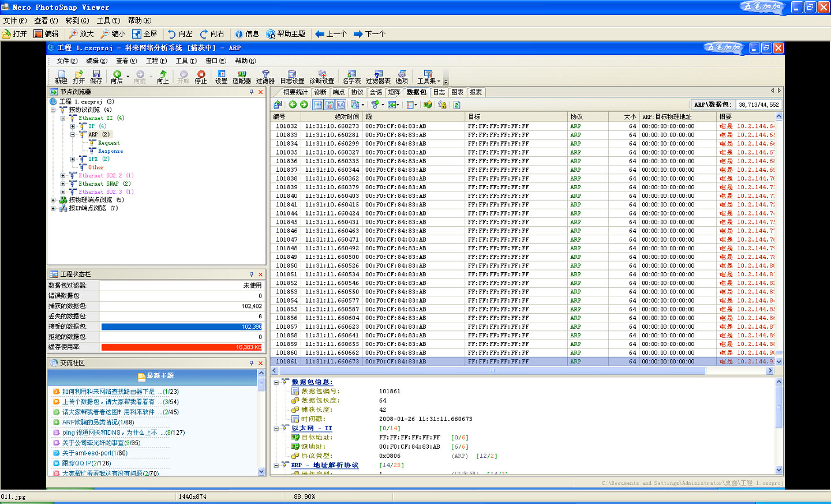
Task: Collapse the Ethernet II tree node
Action: pos(63,118)
